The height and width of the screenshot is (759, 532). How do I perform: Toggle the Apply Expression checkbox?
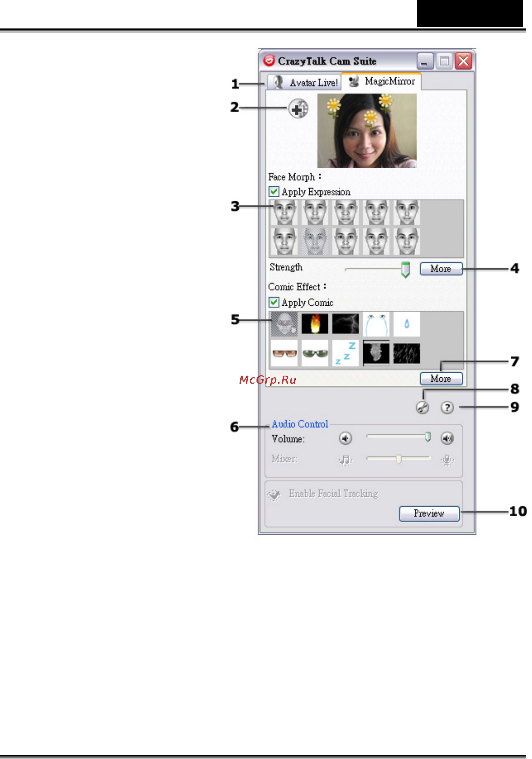click(x=273, y=191)
